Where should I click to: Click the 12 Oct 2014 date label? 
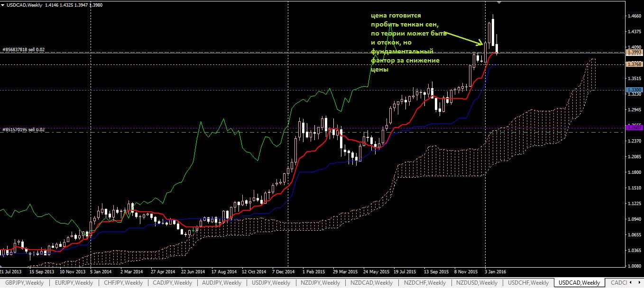pyautogui.click(x=254, y=272)
